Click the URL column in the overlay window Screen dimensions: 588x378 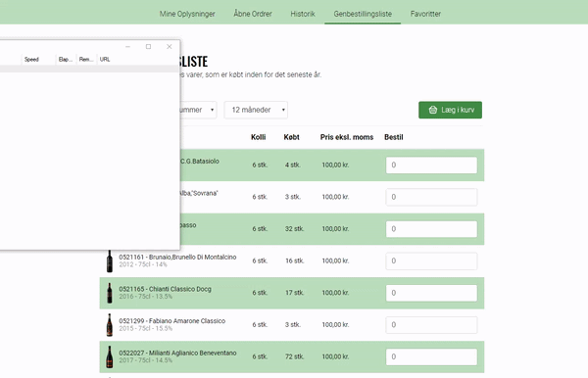(105, 59)
